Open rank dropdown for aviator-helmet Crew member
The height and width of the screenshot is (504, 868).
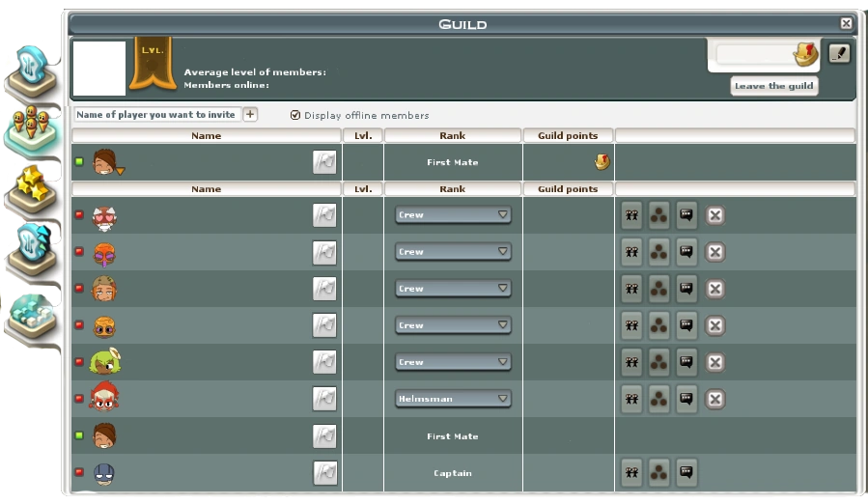[453, 289]
